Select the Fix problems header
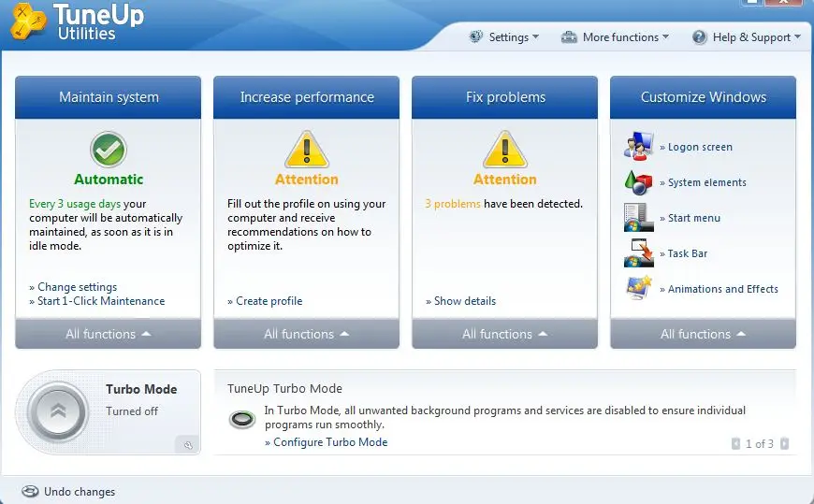 (x=504, y=97)
